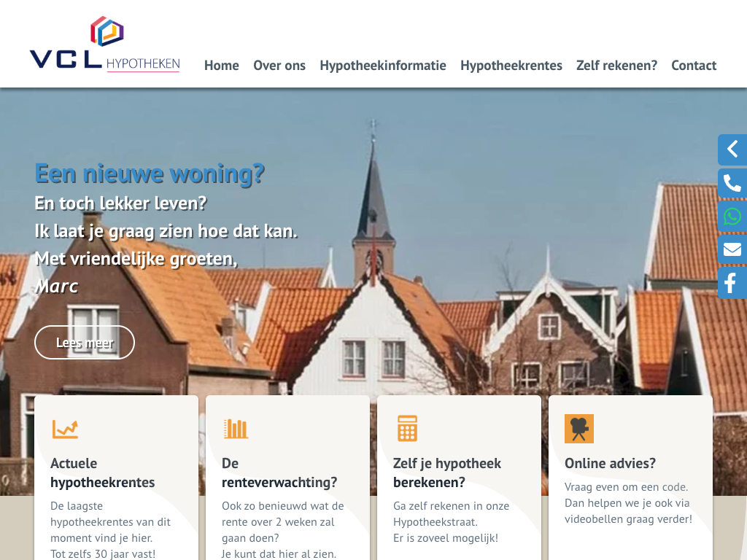Open Zelf je hypotheek berekenen? heading
Image resolution: width=747 pixels, height=560 pixels.
click(447, 472)
